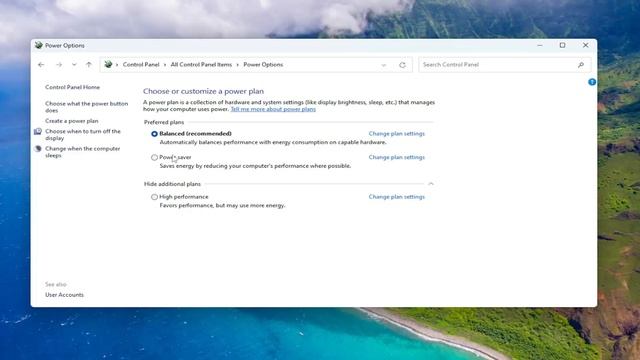Click the Power Options address bar icon

(x=108, y=64)
